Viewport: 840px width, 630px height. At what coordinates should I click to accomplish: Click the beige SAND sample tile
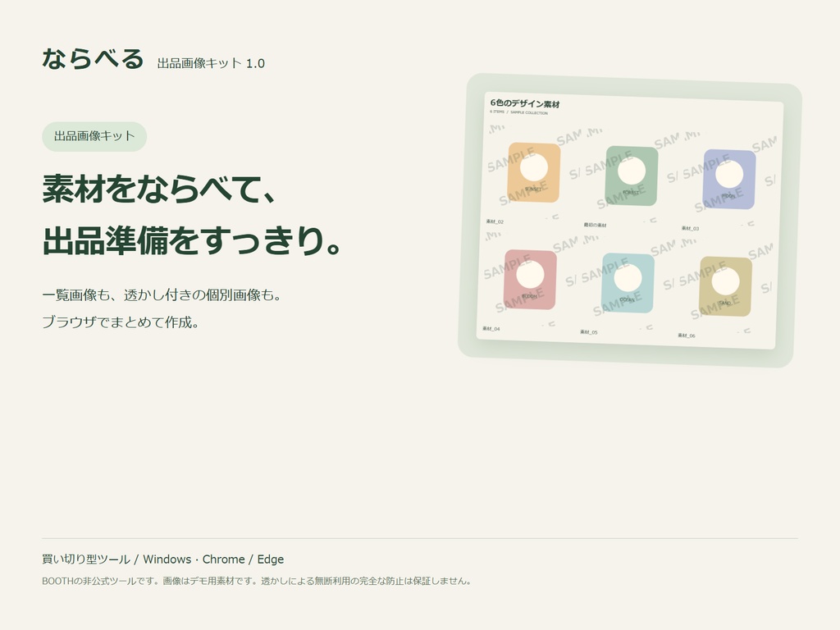(725, 286)
